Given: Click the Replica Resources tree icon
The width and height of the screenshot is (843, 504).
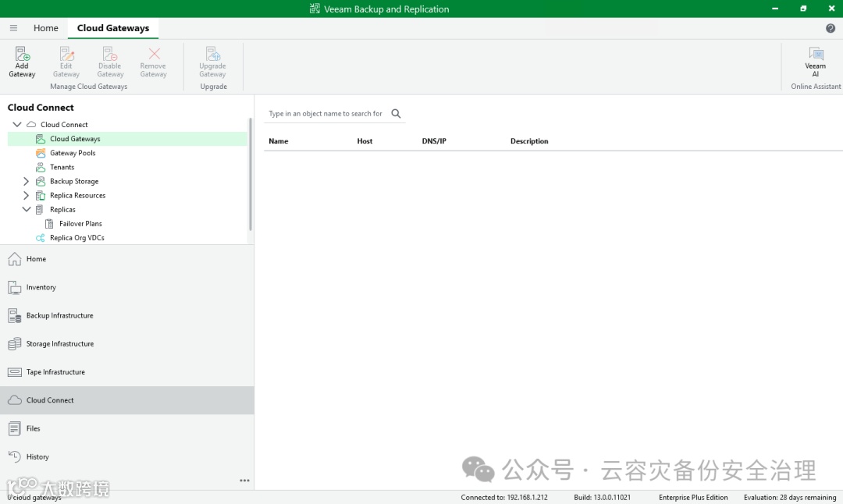Looking at the screenshot, I should tap(41, 196).
